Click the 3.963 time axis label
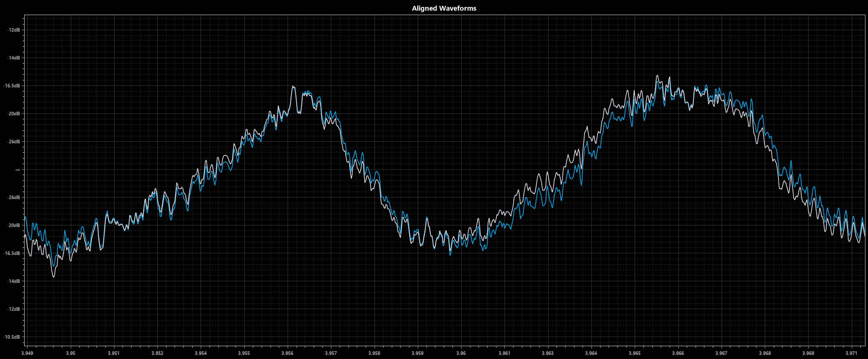868x359 pixels. click(x=548, y=353)
